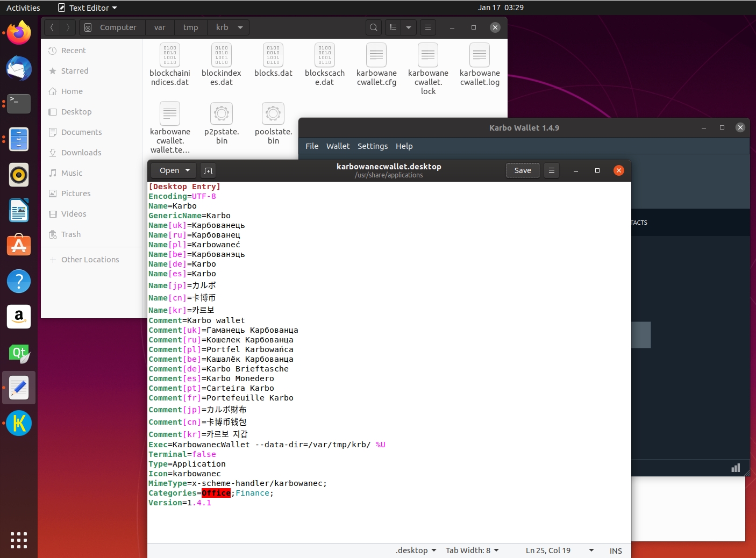Open the Help menu in Karbo Wallet

pyautogui.click(x=404, y=146)
